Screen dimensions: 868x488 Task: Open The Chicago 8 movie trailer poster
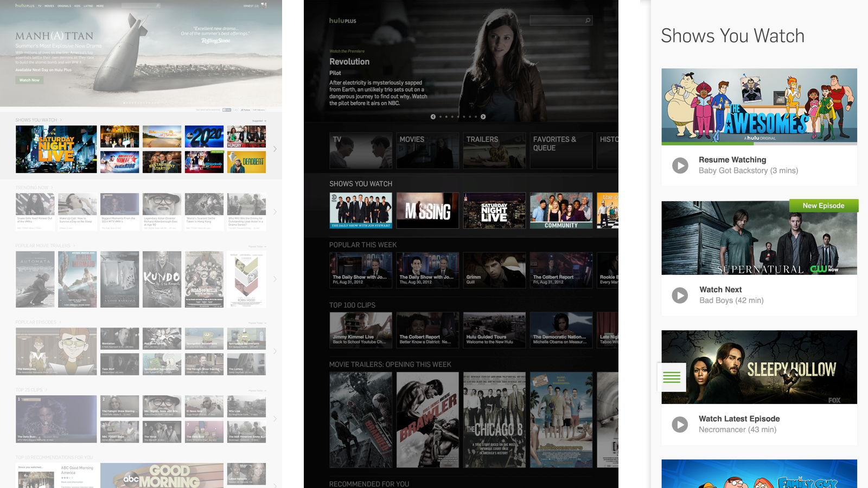tap(494, 420)
